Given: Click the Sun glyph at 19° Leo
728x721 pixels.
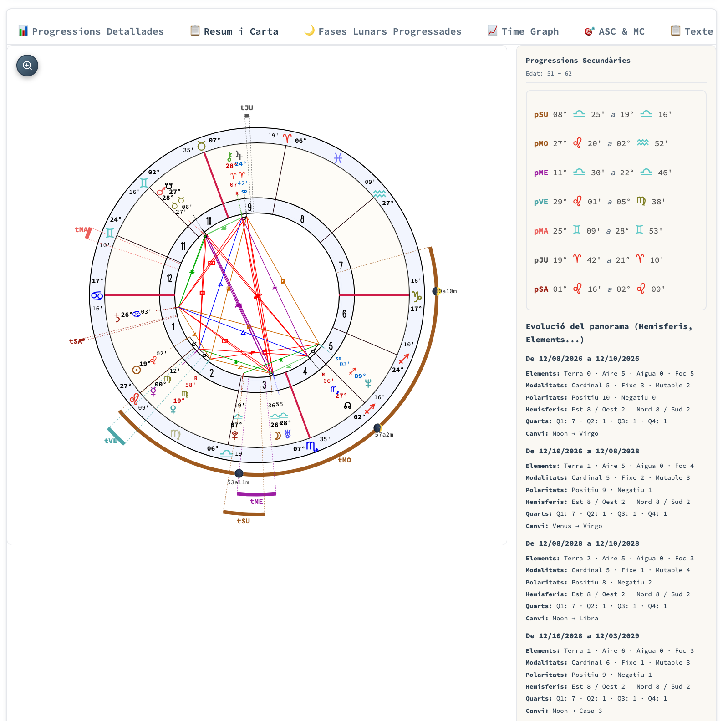Looking at the screenshot, I should [x=136, y=370].
